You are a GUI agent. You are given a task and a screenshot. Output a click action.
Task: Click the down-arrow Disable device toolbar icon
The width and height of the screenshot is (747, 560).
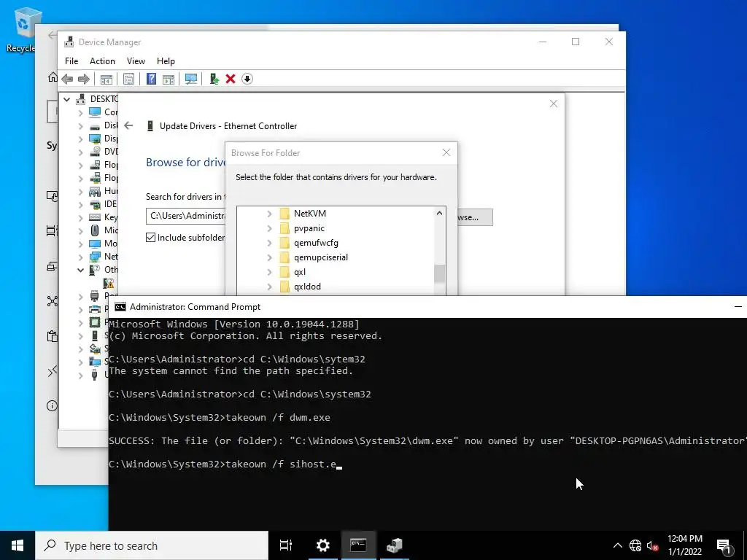[x=247, y=79]
